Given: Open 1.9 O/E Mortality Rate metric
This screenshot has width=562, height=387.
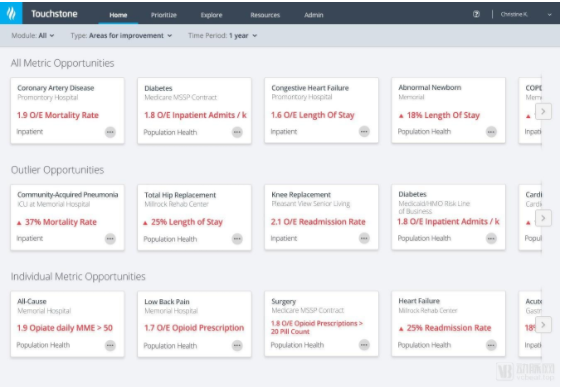Looking at the screenshot, I should coord(58,115).
